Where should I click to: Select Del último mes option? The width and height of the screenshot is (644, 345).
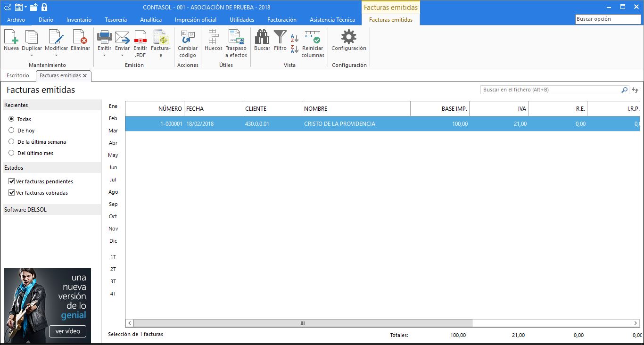click(x=11, y=153)
